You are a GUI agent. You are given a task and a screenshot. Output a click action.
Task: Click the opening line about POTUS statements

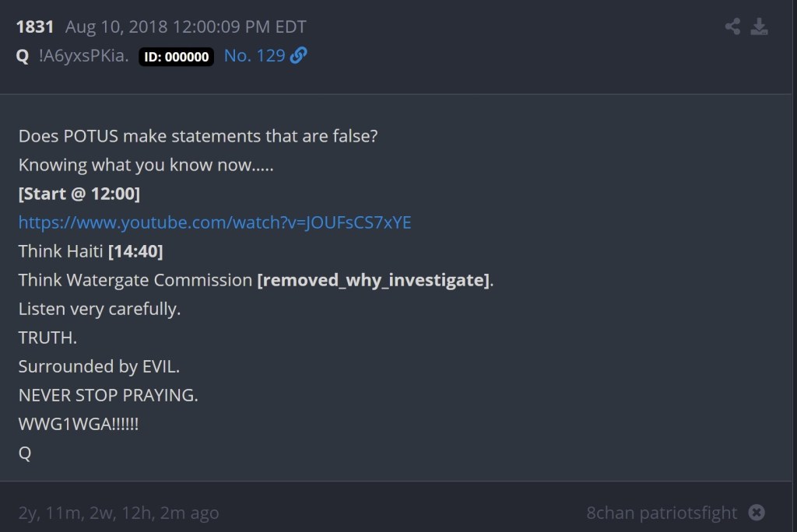click(x=198, y=136)
